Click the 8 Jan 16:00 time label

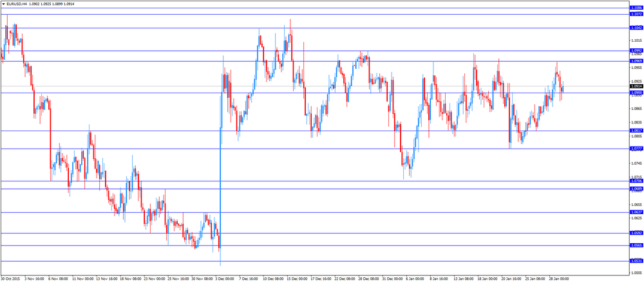pyautogui.click(x=438, y=278)
